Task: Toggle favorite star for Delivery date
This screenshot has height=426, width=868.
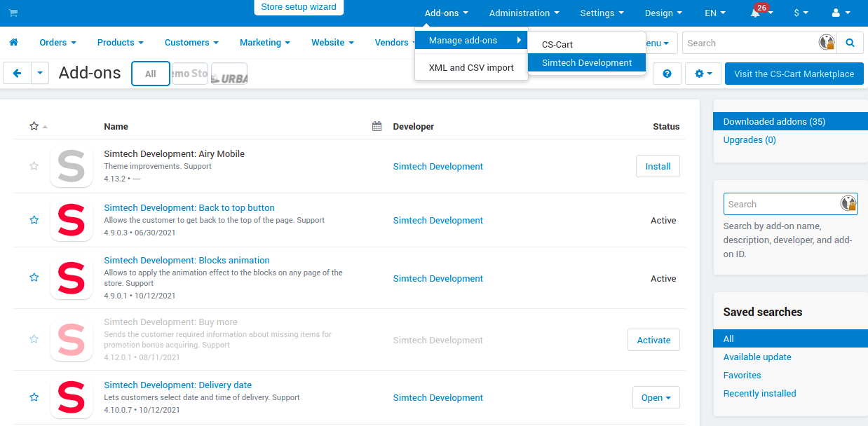Action: (34, 397)
